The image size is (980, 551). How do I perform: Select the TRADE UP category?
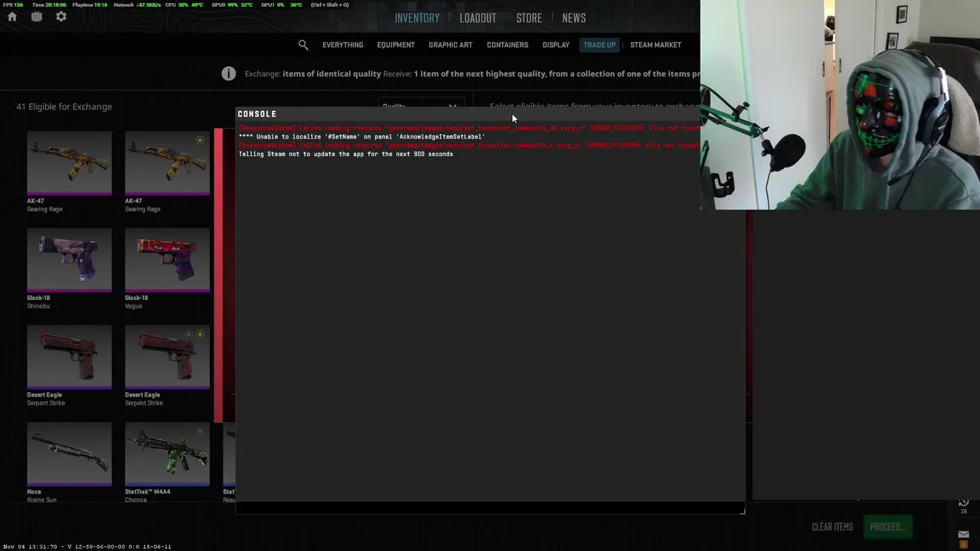click(x=599, y=45)
